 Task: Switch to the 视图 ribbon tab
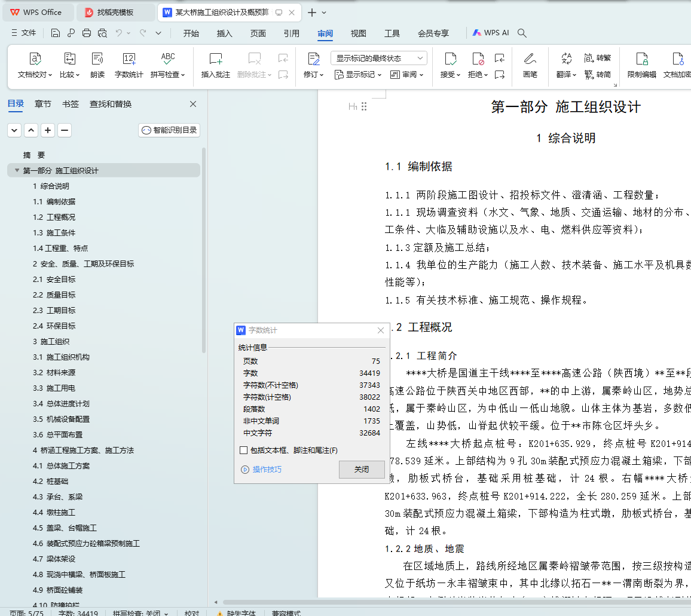358,33
